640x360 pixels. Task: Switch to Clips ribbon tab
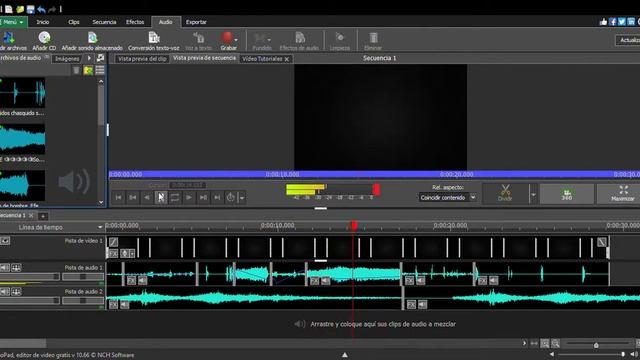pyautogui.click(x=74, y=22)
